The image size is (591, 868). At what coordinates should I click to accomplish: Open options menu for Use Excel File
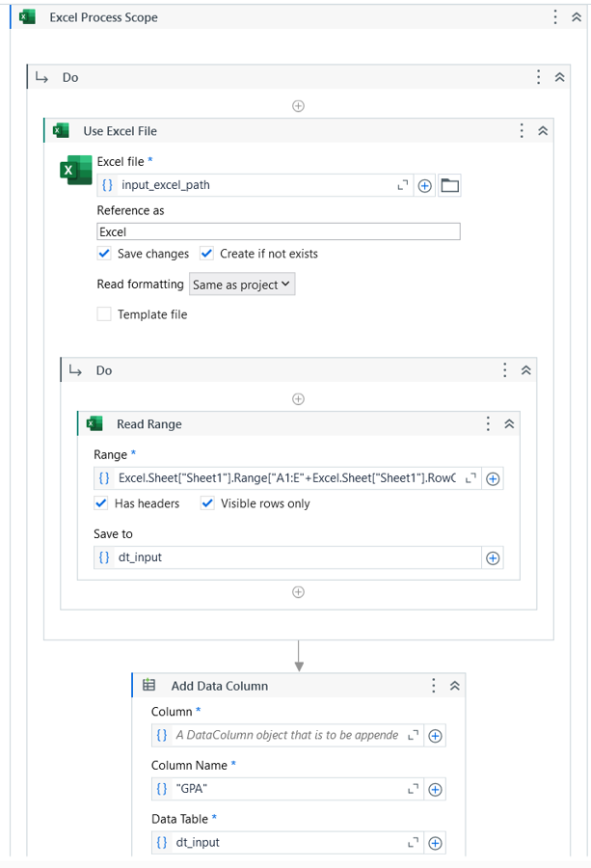522,130
